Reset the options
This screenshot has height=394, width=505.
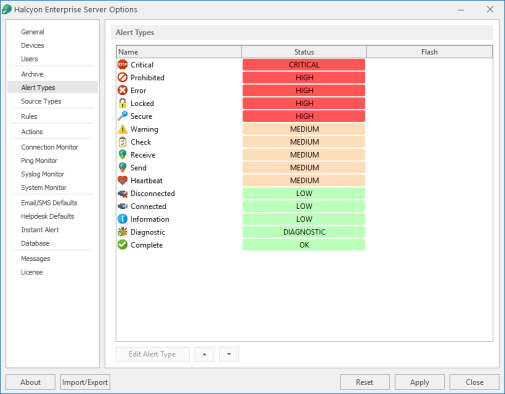[365, 382]
